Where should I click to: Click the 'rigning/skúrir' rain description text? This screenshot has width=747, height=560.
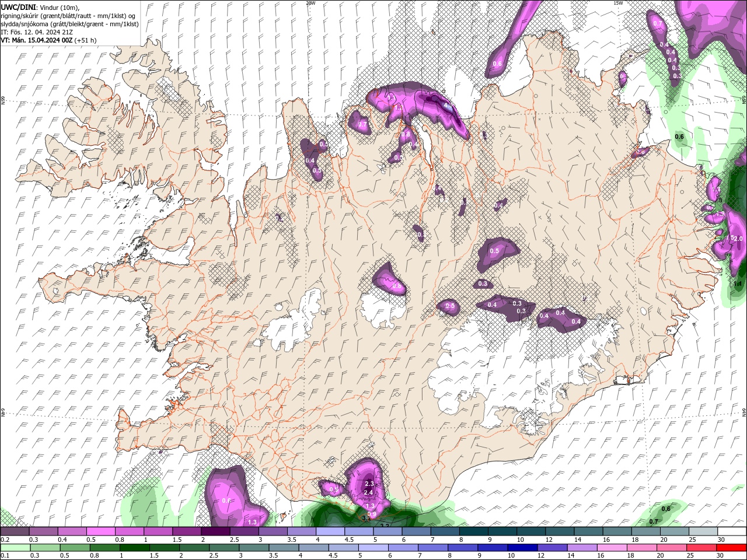[x=20, y=15]
